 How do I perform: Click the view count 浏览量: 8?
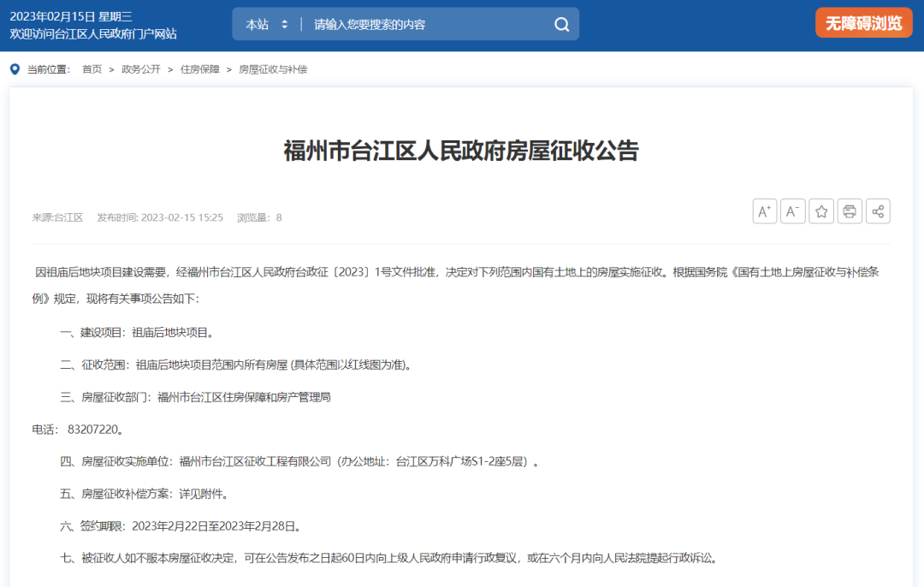[259, 217]
